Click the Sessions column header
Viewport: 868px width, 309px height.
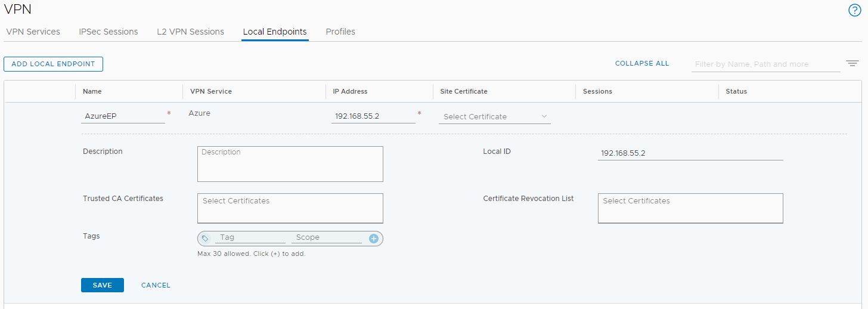pyautogui.click(x=597, y=91)
